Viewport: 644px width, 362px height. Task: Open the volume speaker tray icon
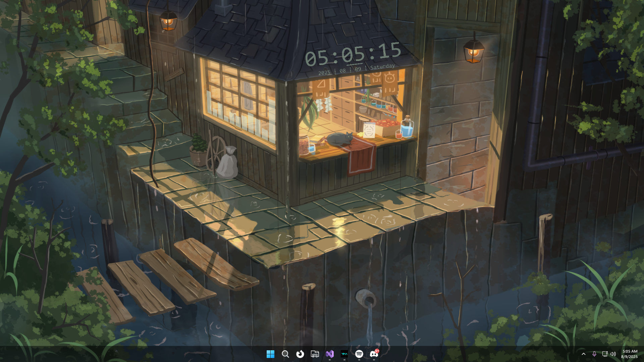click(x=613, y=354)
